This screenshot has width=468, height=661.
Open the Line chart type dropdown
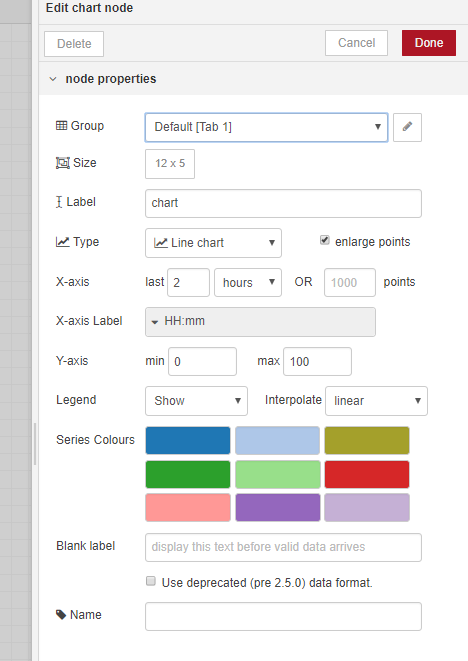213,243
